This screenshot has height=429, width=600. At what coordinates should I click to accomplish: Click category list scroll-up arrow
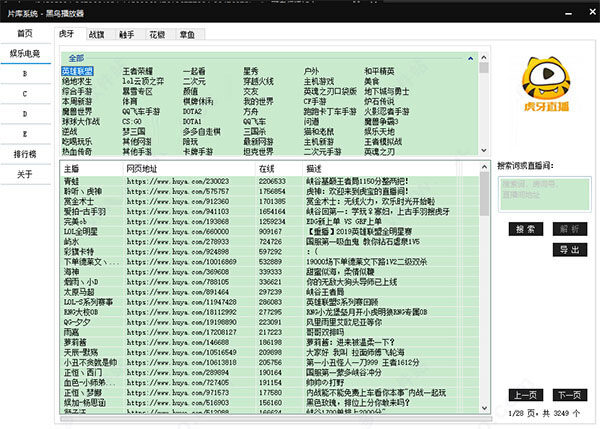[484, 57]
